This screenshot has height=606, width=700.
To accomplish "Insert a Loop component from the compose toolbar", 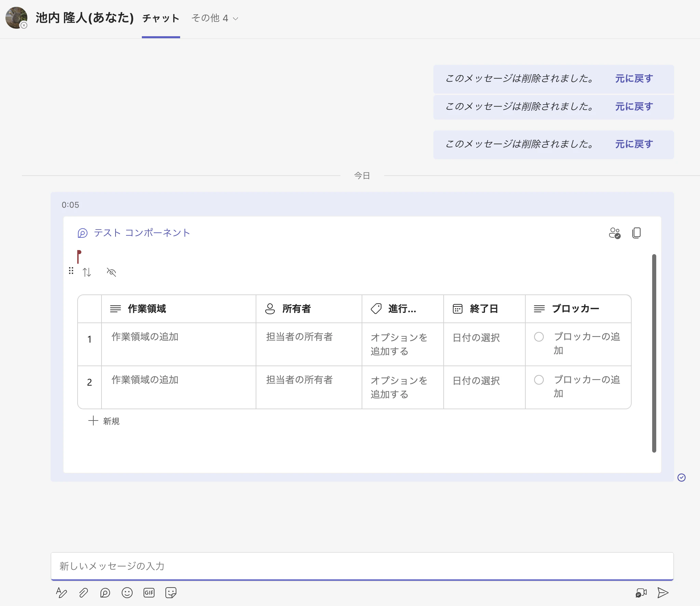I will (x=105, y=593).
